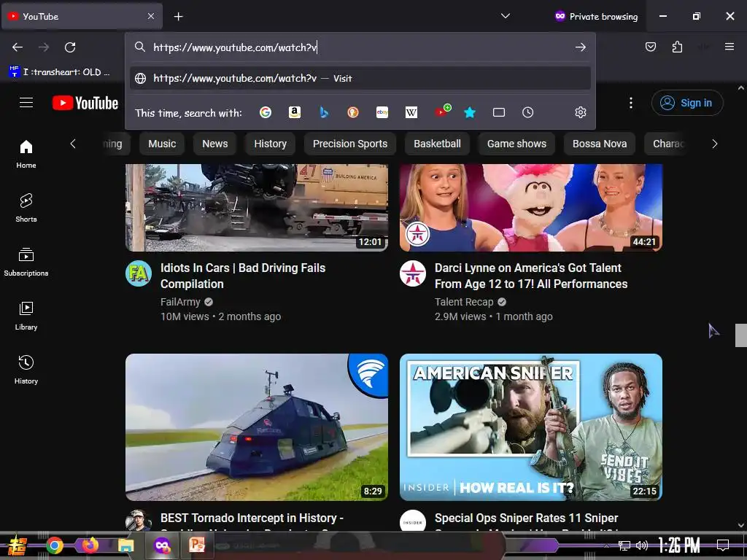Select the History category chip
This screenshot has height=560, width=747.
click(x=270, y=144)
